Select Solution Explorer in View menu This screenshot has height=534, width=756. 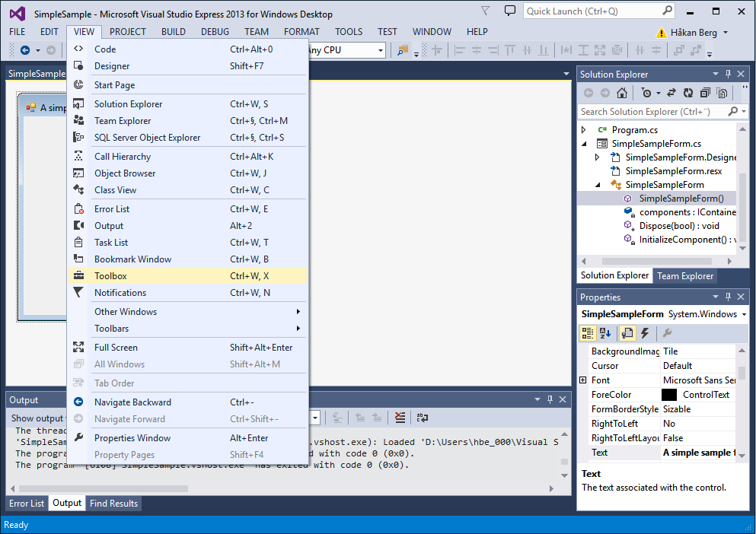click(x=187, y=104)
